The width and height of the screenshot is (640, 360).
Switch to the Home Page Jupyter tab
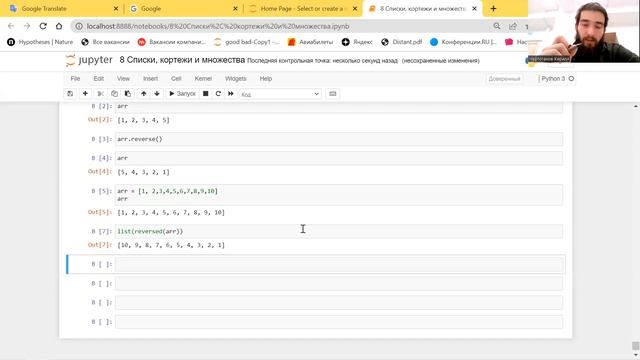point(302,9)
